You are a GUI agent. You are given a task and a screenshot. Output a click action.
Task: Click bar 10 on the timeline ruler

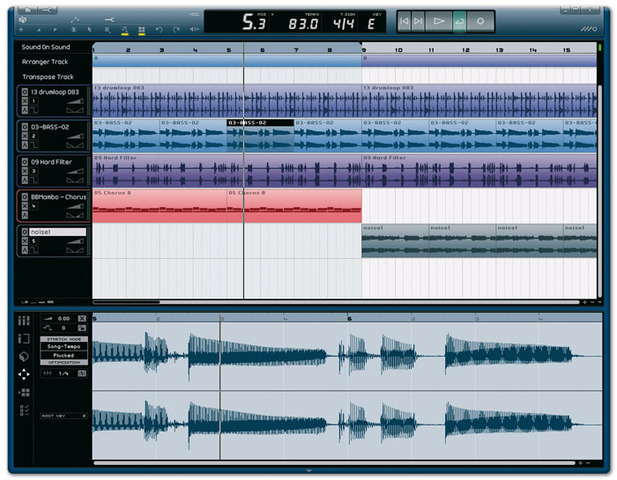[398, 50]
